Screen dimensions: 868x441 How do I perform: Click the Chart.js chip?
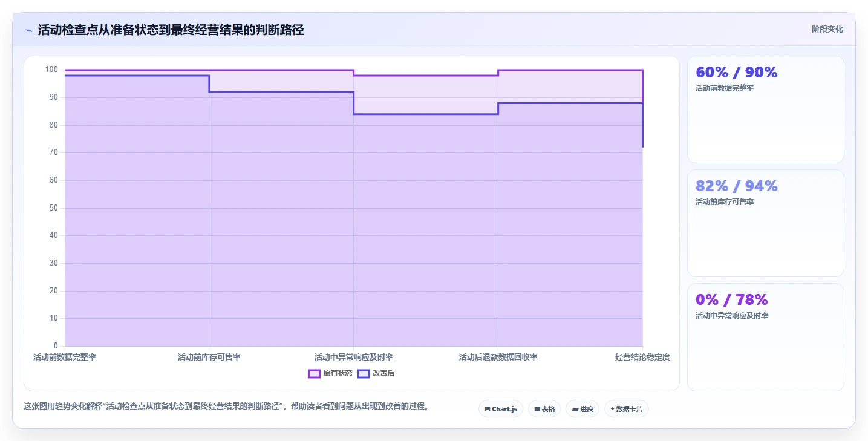click(501, 409)
